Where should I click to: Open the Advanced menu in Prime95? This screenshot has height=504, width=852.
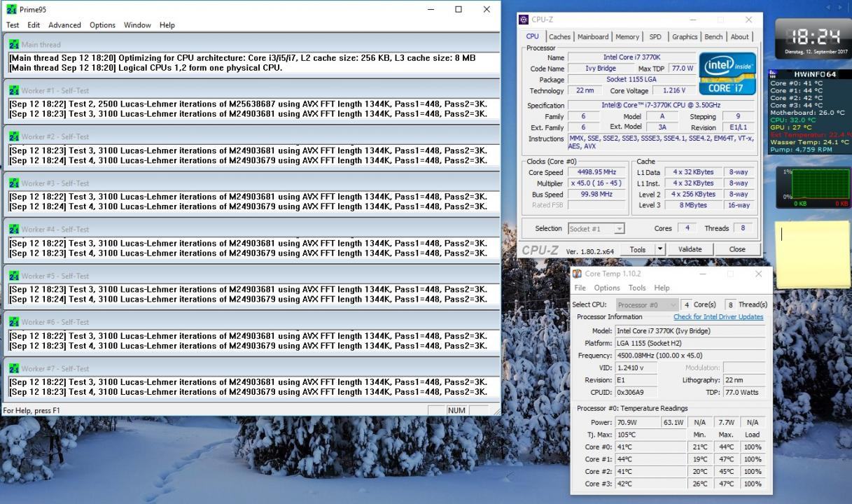[64, 24]
